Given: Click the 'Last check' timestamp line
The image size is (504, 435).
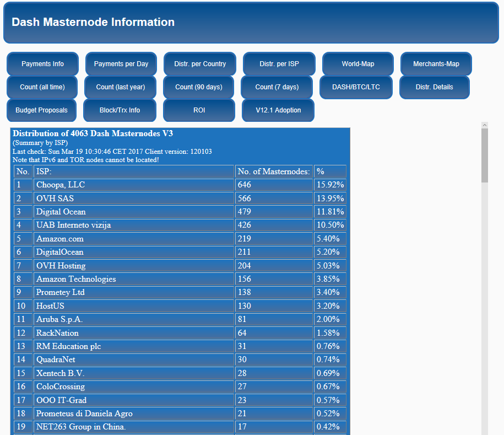Looking at the screenshot, I should coord(112,151).
